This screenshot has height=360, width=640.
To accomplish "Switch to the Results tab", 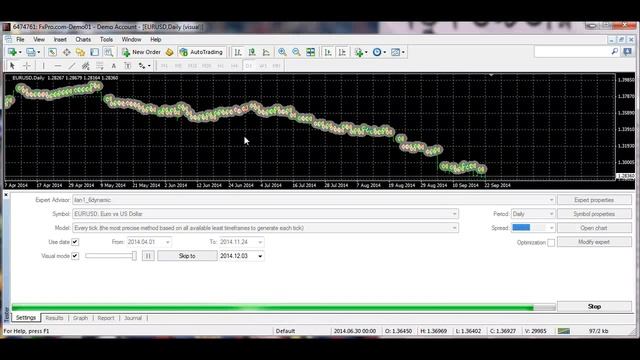I will [54, 318].
